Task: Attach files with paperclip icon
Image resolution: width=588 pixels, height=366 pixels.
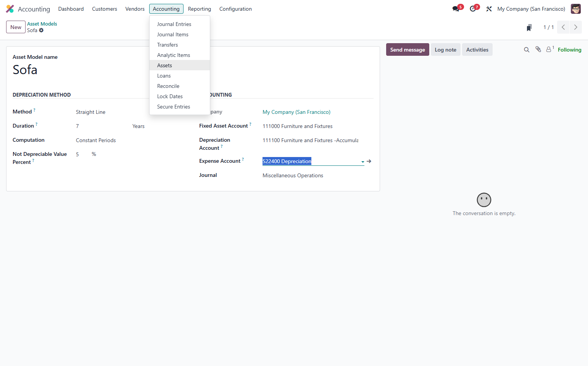Action: 538,49
